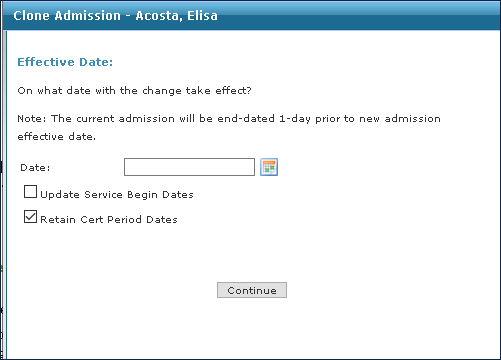The width and height of the screenshot is (501, 360).
Task: Open the calendar date picker icon
Action: point(269,167)
